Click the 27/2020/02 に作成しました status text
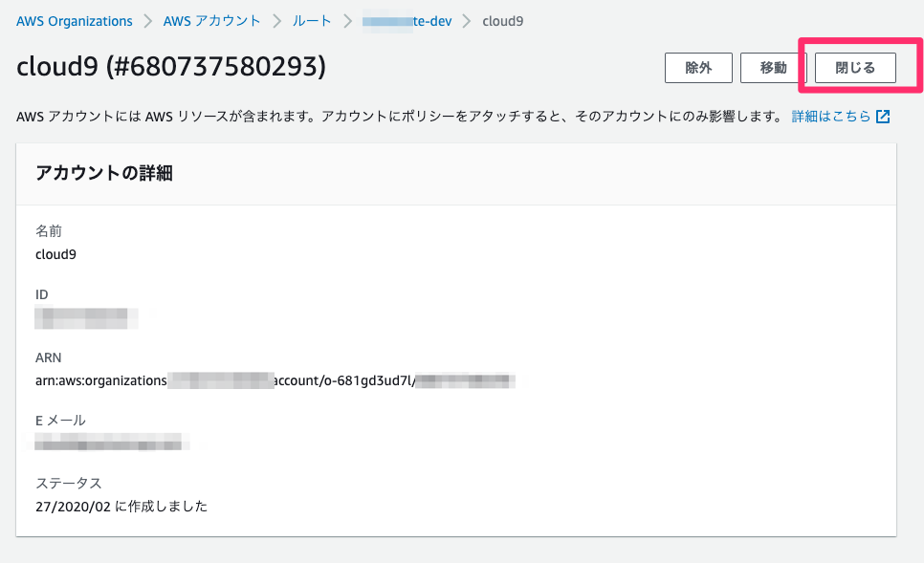Screen dimensions: 924x563 121,507
